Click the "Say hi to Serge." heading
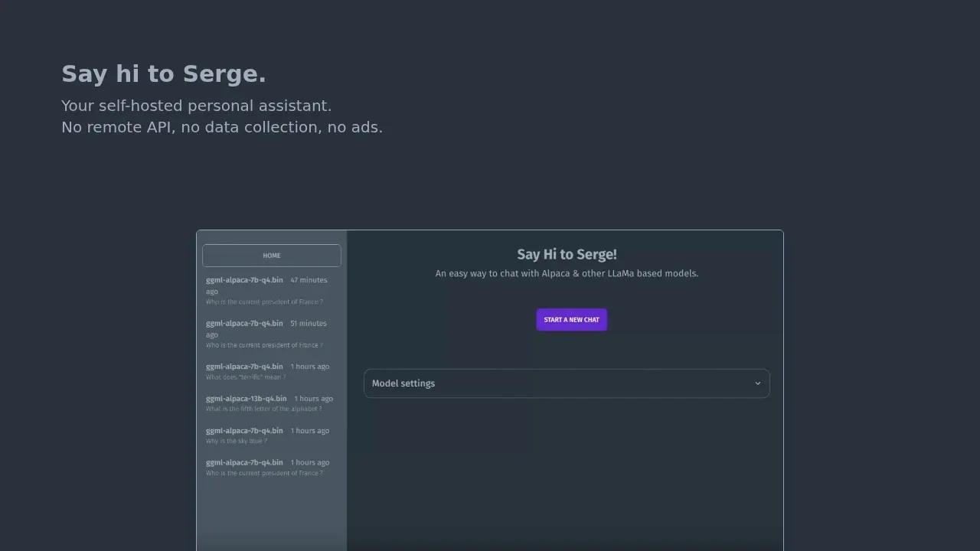This screenshot has height=551, width=980. 164,74
